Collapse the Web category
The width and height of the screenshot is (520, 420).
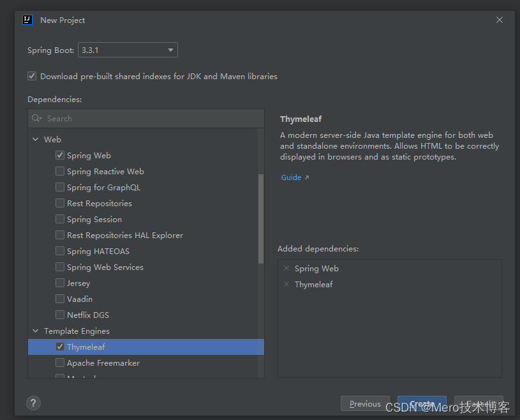point(36,139)
